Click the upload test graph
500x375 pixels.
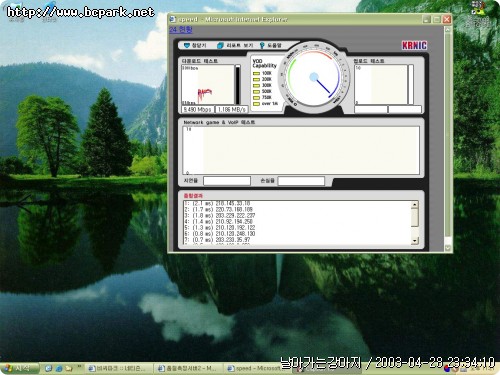(381, 85)
